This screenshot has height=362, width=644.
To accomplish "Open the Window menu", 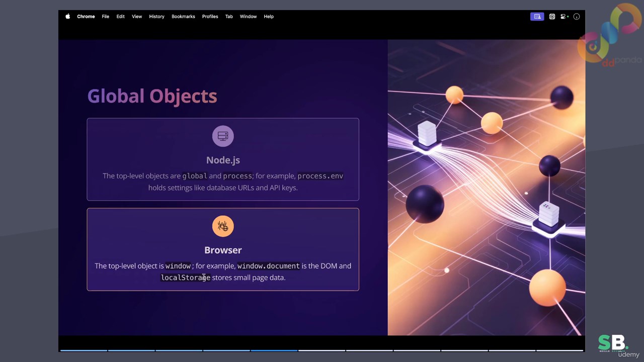I will point(248,17).
